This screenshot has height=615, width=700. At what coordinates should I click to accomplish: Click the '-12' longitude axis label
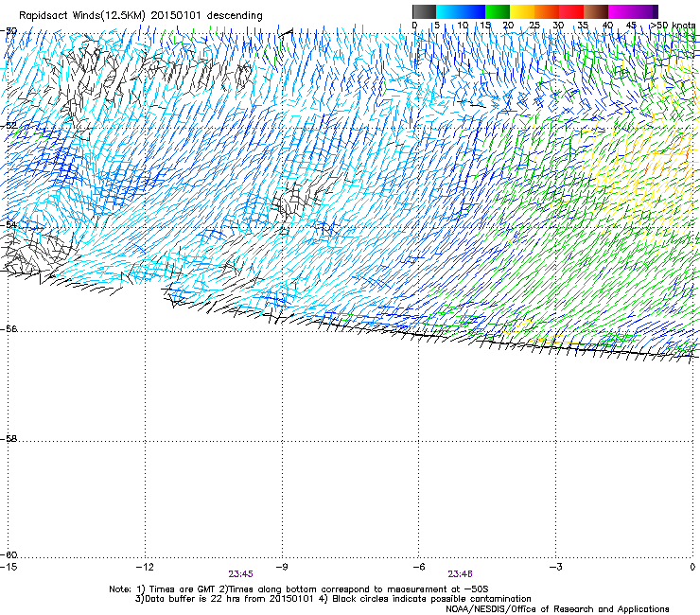pyautogui.click(x=145, y=567)
